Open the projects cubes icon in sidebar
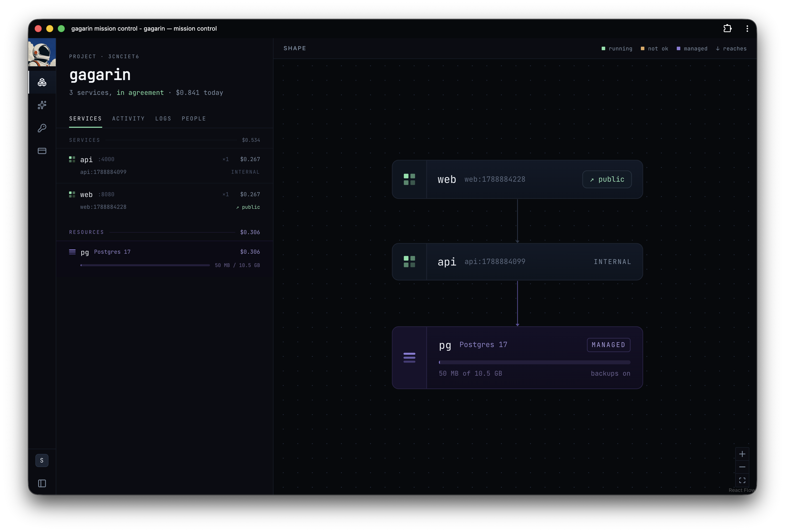Viewport: 785px width, 532px height. click(x=42, y=82)
